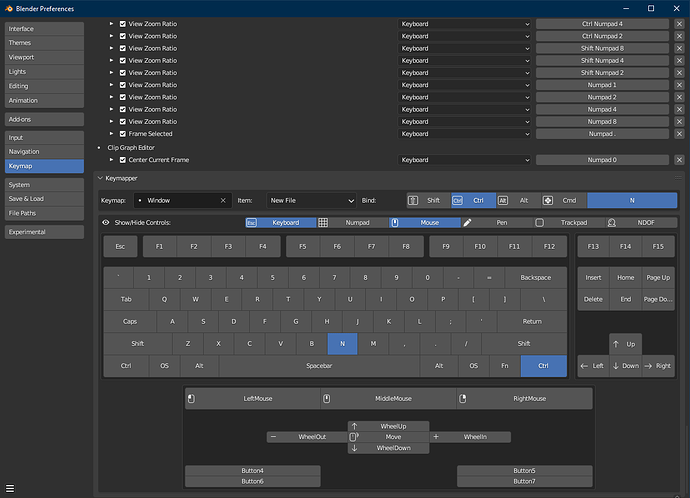The width and height of the screenshot is (690, 498).
Task: Click the WheelUp arrow icon
Action: [354, 426]
